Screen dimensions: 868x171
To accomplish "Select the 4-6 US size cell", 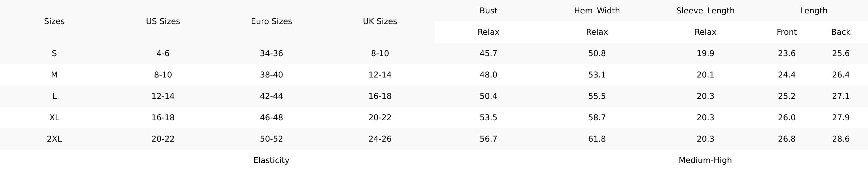I will tap(163, 53).
